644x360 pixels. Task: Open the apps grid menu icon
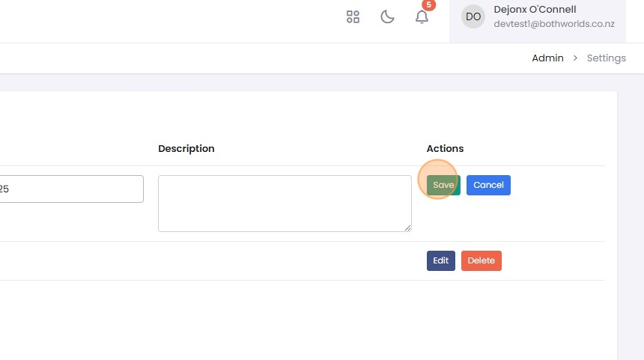click(x=353, y=16)
